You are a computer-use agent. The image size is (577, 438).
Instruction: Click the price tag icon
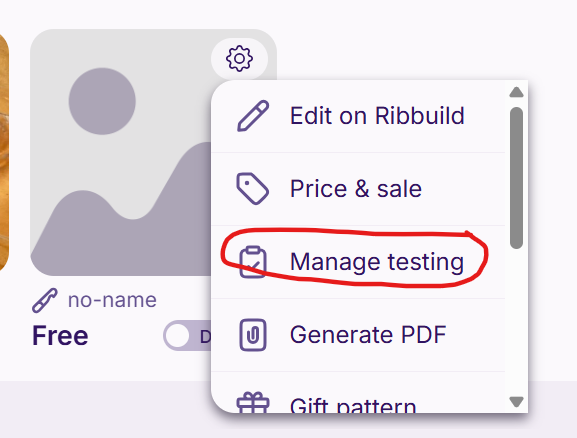(x=252, y=188)
